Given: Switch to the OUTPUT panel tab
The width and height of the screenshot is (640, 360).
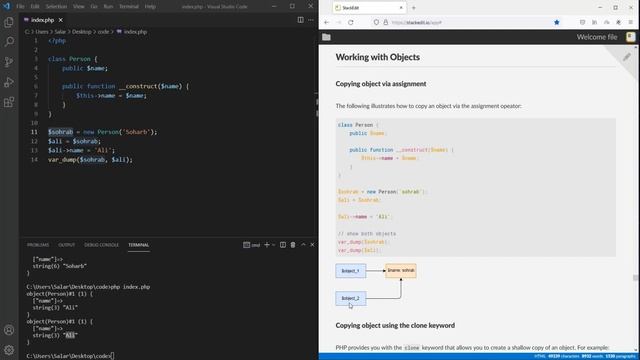Looking at the screenshot, I should [x=67, y=245].
